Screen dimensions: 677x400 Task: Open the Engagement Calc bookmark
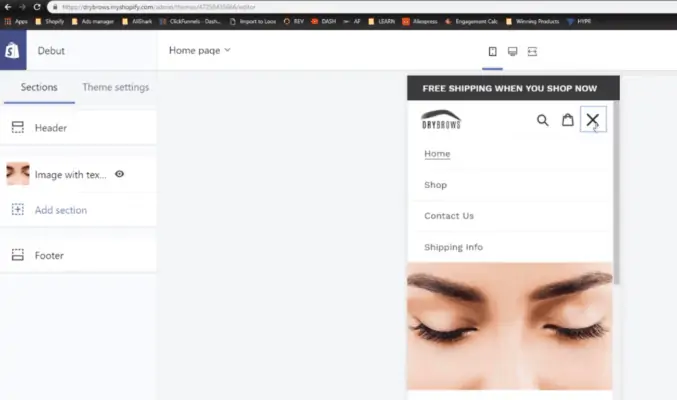471,21
